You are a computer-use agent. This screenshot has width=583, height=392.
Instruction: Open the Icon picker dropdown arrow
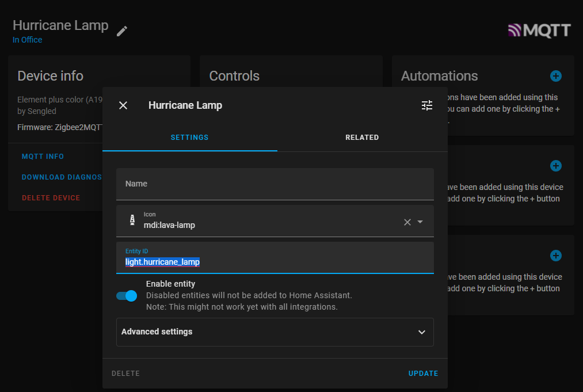coord(420,222)
